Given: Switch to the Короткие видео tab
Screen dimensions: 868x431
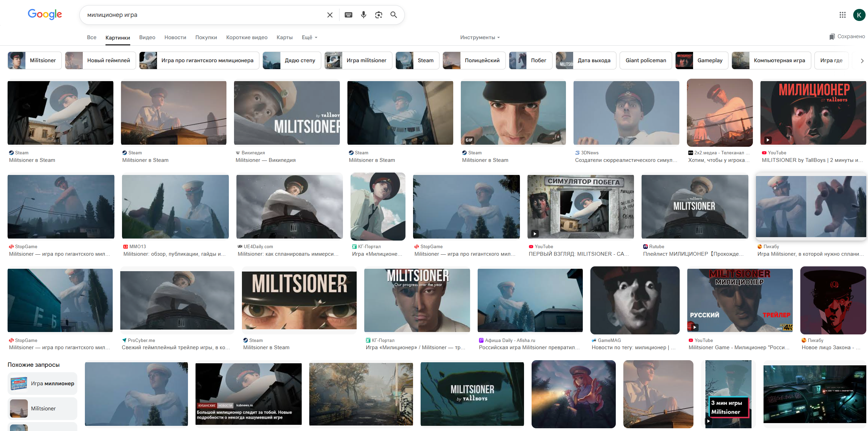Looking at the screenshot, I should pos(247,37).
